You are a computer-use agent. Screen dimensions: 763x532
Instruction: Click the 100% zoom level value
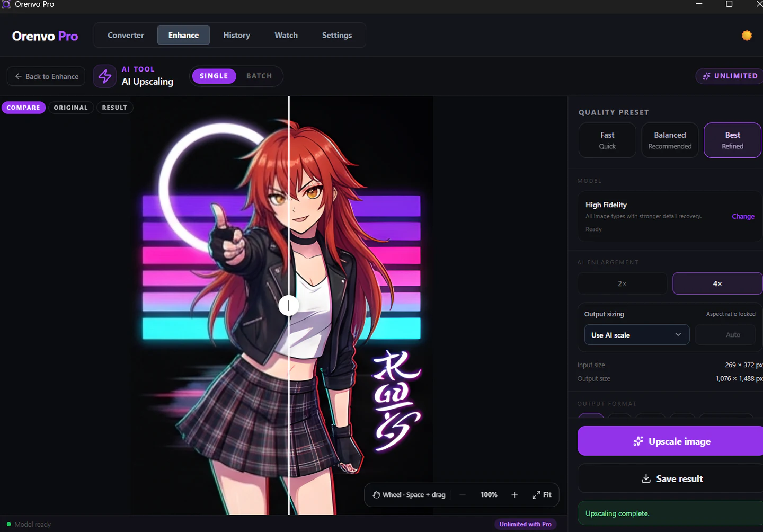489,495
